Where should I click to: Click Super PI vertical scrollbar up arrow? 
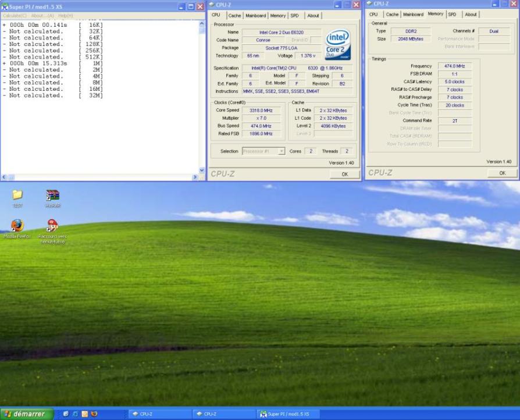coord(202,24)
